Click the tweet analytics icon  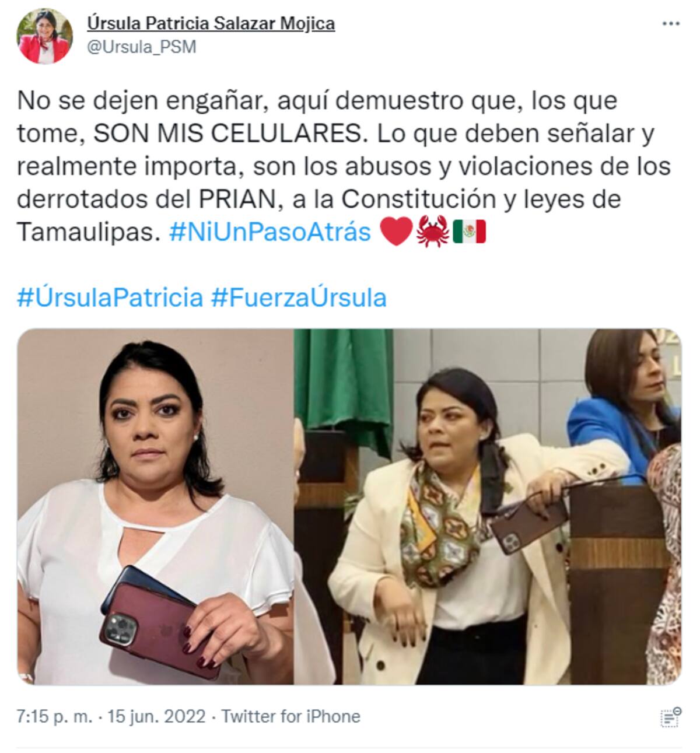tap(671, 716)
